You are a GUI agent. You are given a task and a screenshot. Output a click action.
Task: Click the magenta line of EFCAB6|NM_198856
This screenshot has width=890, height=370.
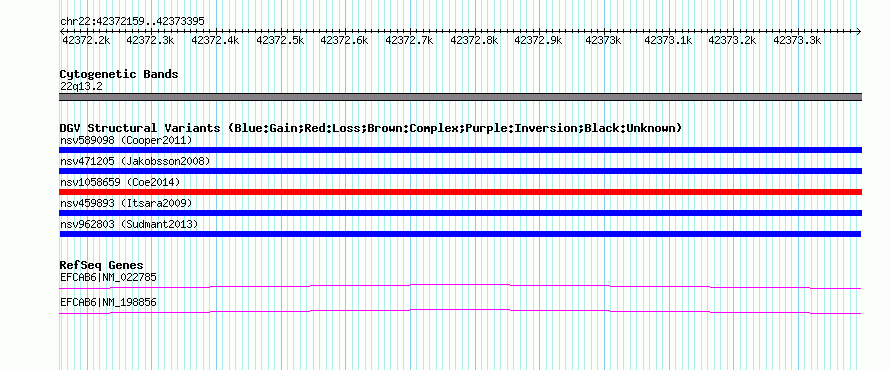(x=460, y=312)
